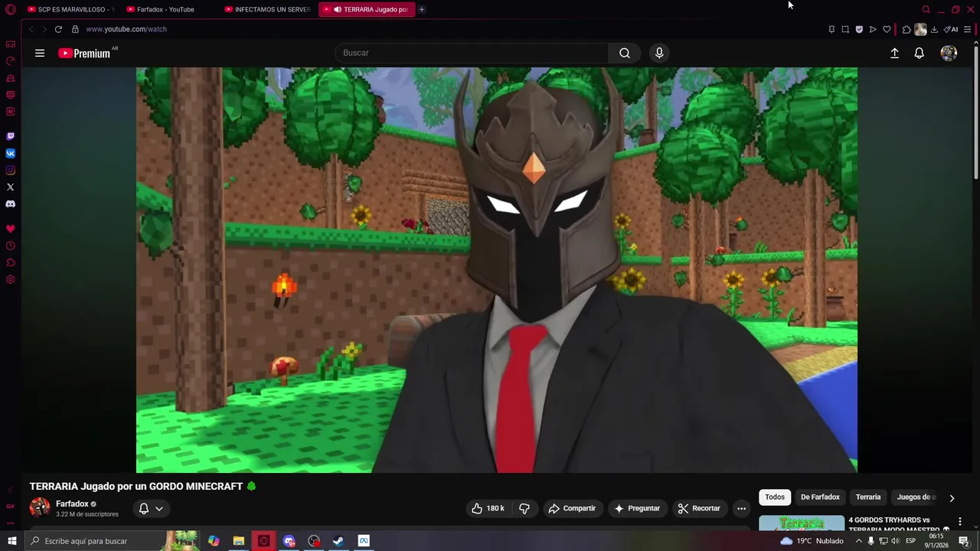Screen dimensions: 980x551
Task: Click the Recortar clip button
Action: [x=699, y=508]
